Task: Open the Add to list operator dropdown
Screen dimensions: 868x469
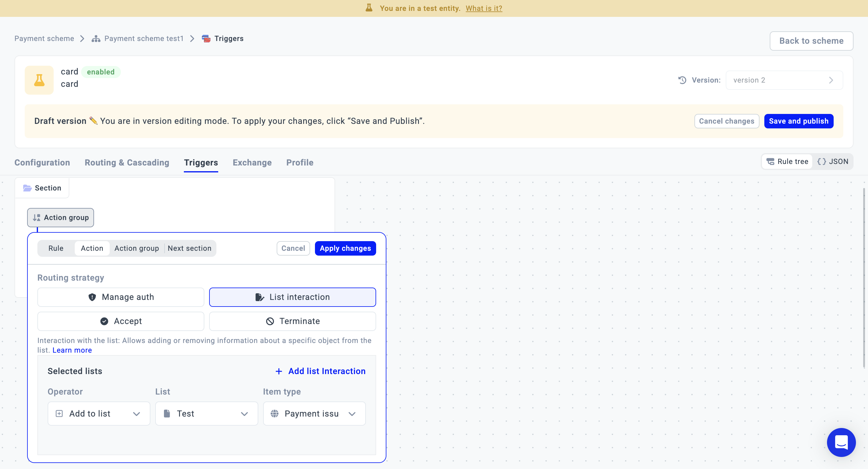Action: 99,414
